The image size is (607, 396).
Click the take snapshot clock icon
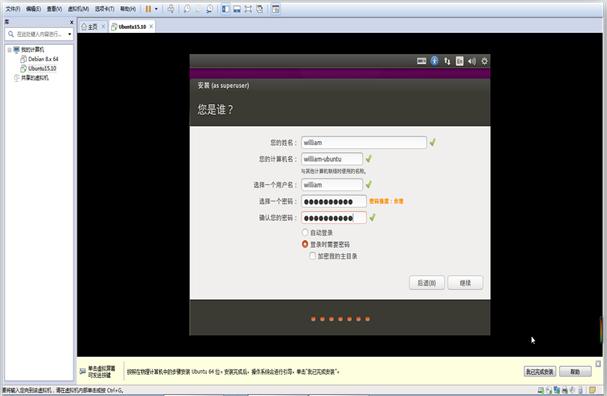tap(187, 9)
